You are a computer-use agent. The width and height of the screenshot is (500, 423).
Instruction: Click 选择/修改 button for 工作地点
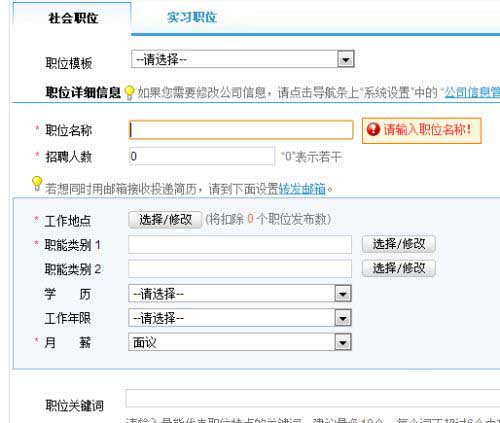click(x=165, y=220)
